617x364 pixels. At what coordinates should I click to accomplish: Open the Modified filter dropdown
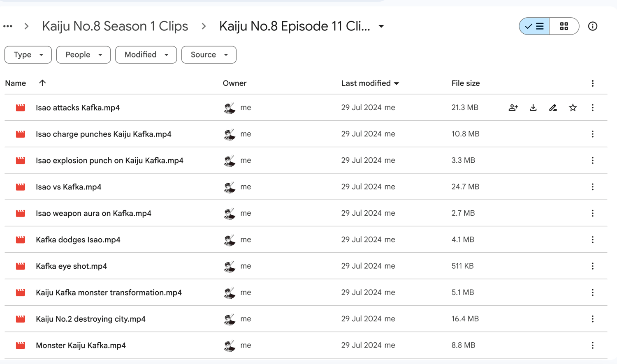click(x=146, y=55)
